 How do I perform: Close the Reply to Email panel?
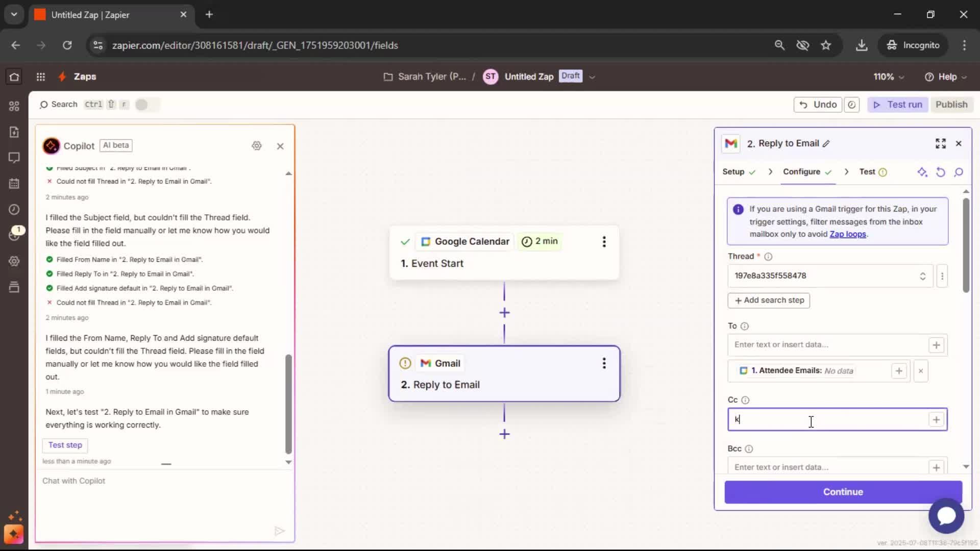tap(959, 144)
